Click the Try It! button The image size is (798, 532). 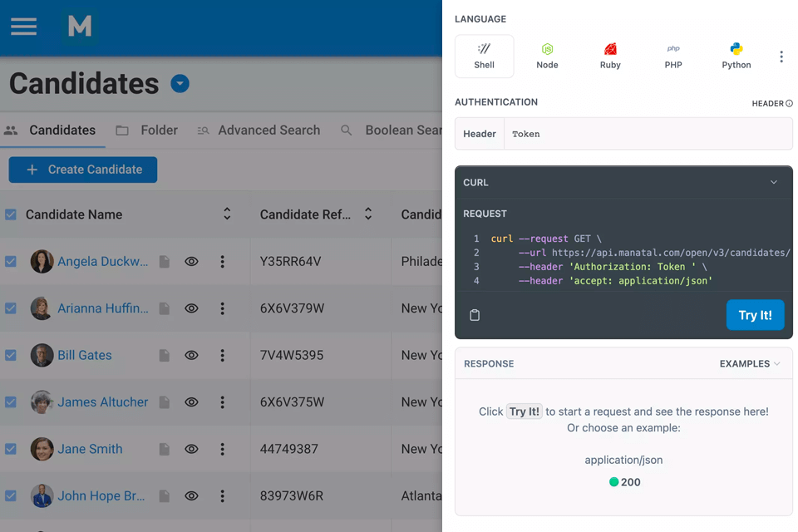pyautogui.click(x=756, y=315)
